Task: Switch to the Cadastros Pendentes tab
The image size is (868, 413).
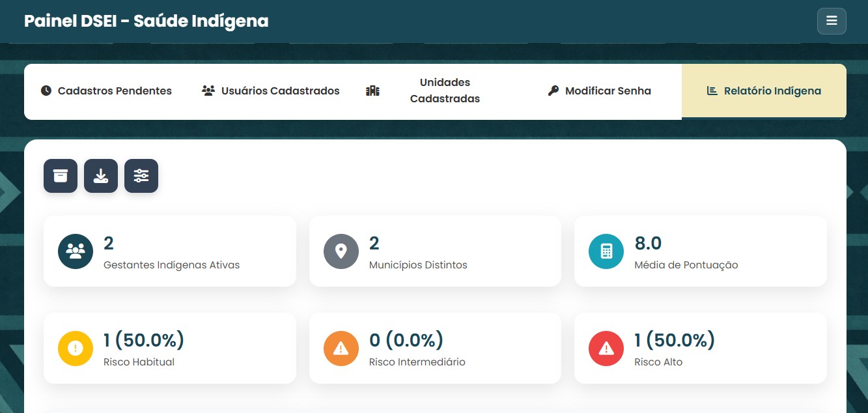Action: point(106,91)
